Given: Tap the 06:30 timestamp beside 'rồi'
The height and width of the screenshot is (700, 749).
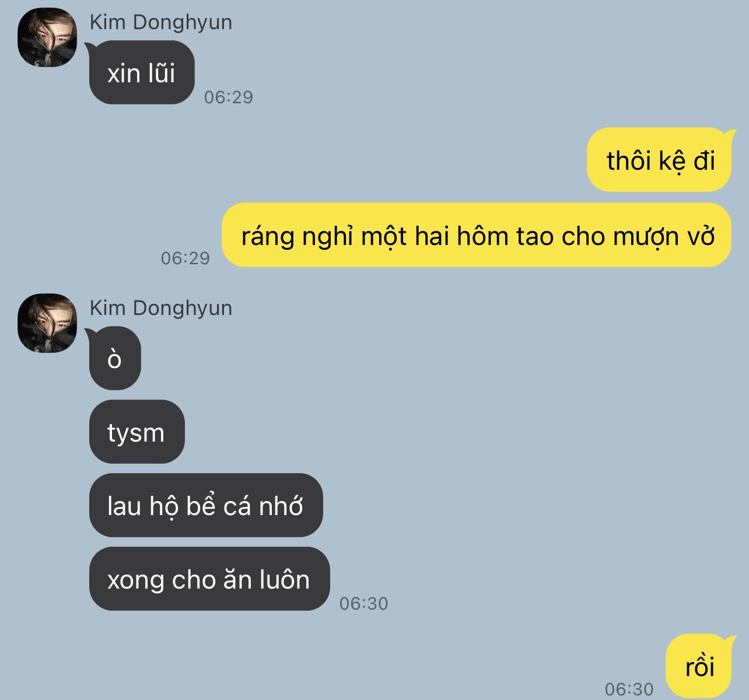Looking at the screenshot, I should click(x=629, y=689).
